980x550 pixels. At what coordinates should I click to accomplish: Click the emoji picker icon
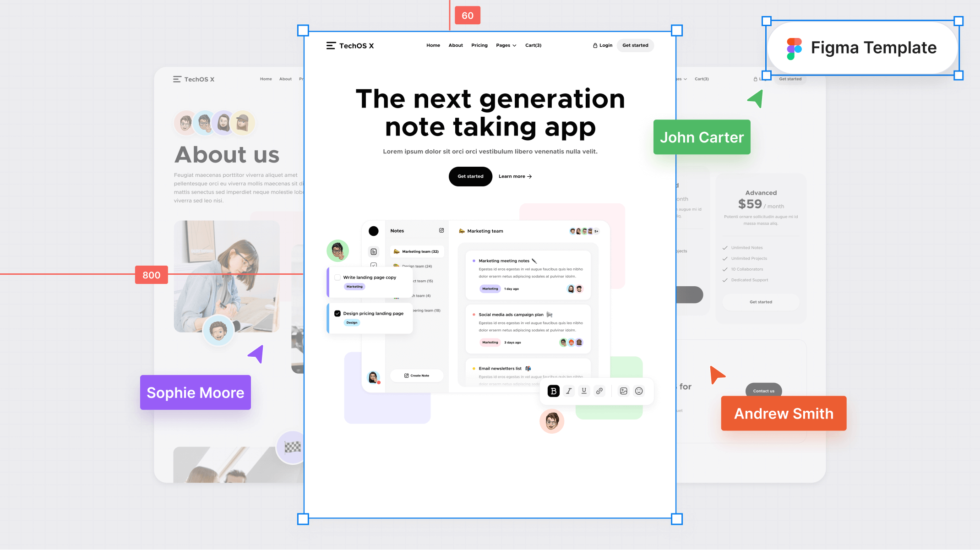pos(639,391)
